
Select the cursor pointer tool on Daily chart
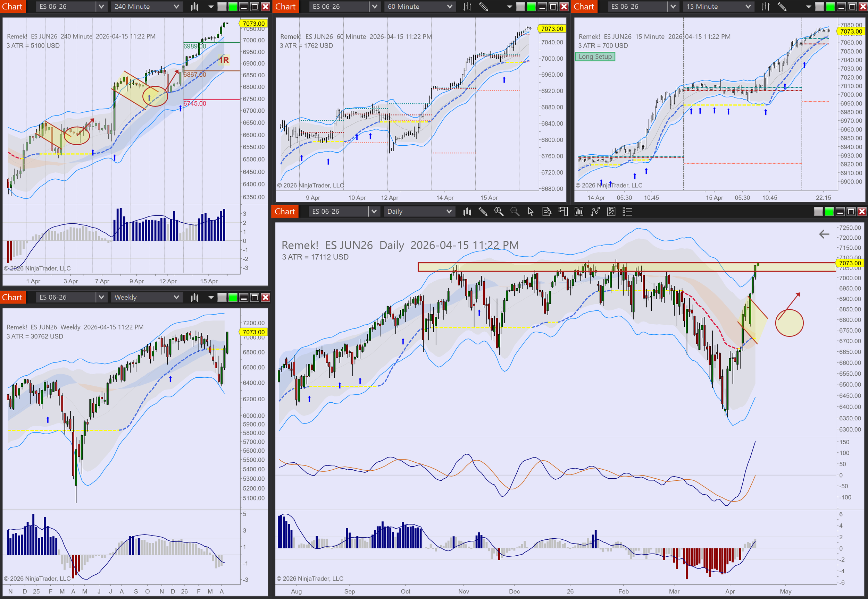coord(530,212)
